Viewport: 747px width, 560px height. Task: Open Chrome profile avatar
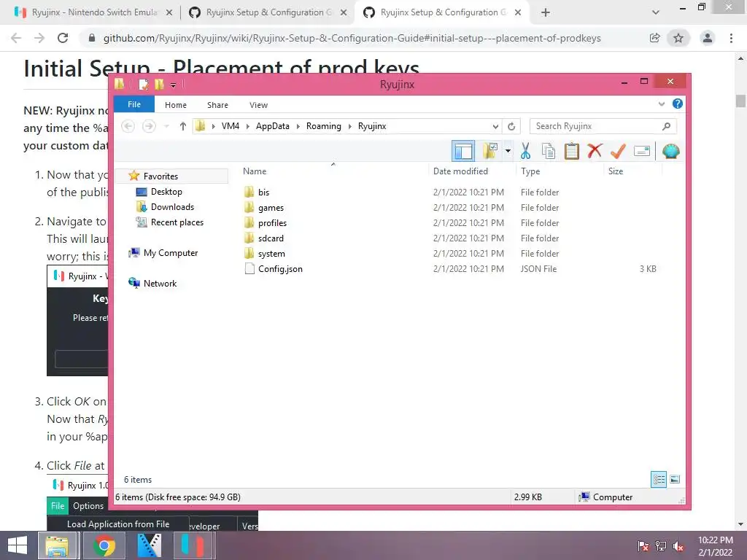(x=708, y=38)
